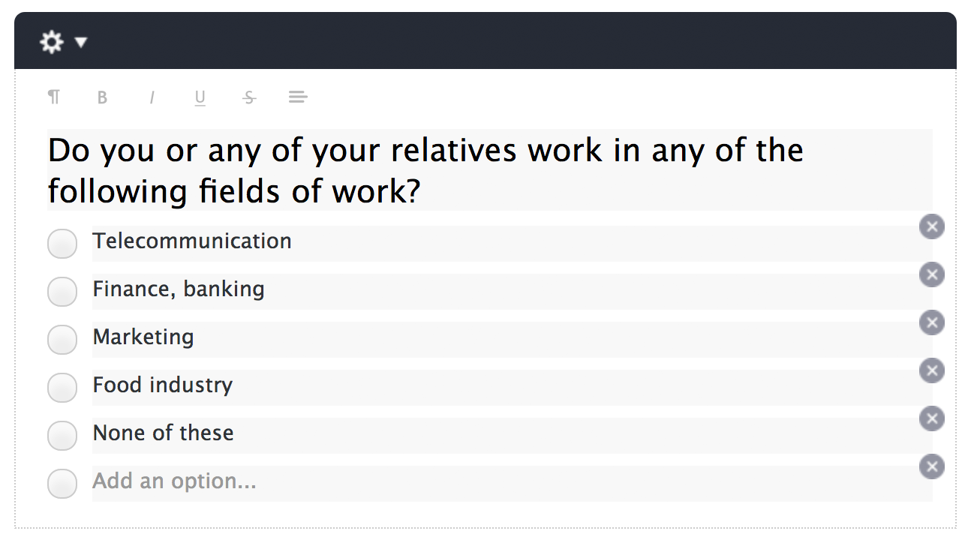Toggle bold formatting

(x=103, y=97)
